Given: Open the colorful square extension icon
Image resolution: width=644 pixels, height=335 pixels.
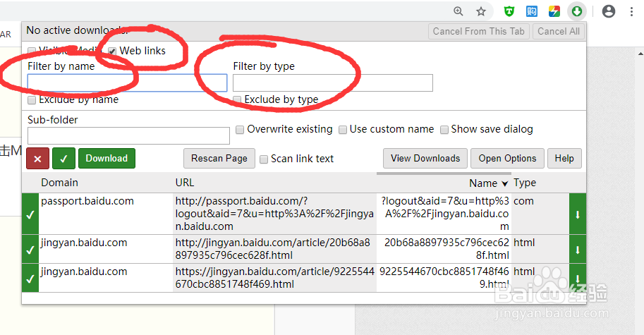Looking at the screenshot, I should click(554, 11).
